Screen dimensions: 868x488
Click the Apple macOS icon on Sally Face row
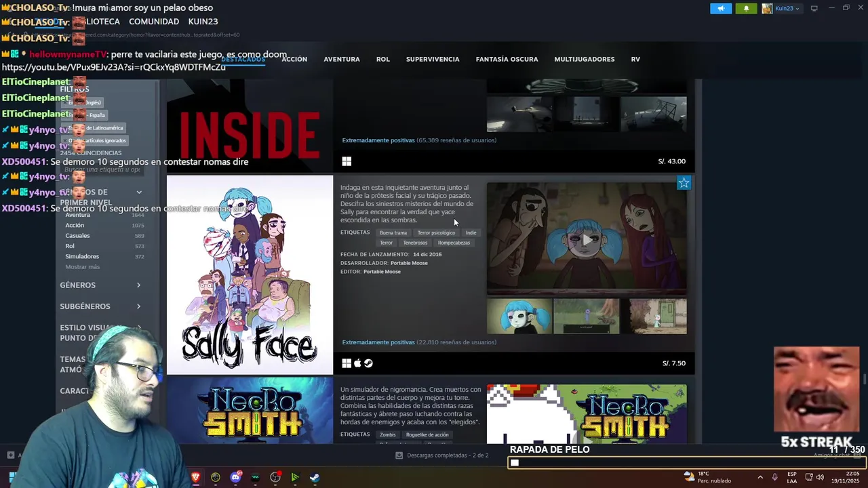[x=357, y=363]
